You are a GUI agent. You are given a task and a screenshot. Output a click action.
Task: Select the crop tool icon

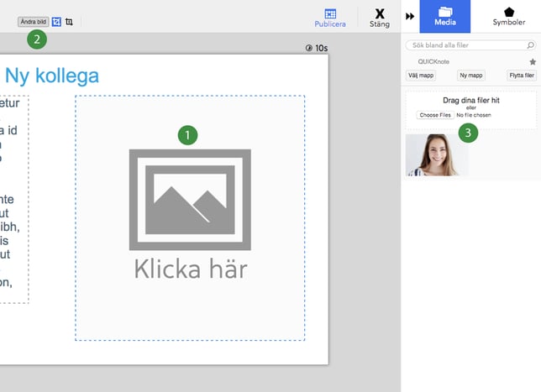[69, 22]
